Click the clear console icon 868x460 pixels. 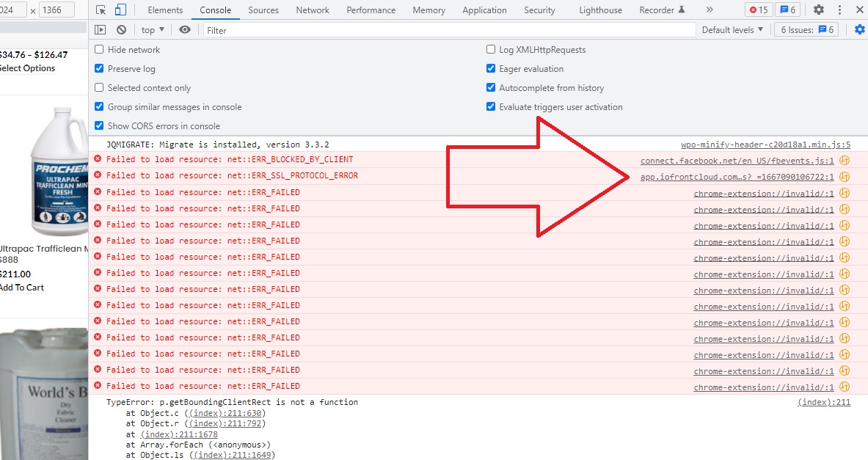pyautogui.click(x=121, y=30)
